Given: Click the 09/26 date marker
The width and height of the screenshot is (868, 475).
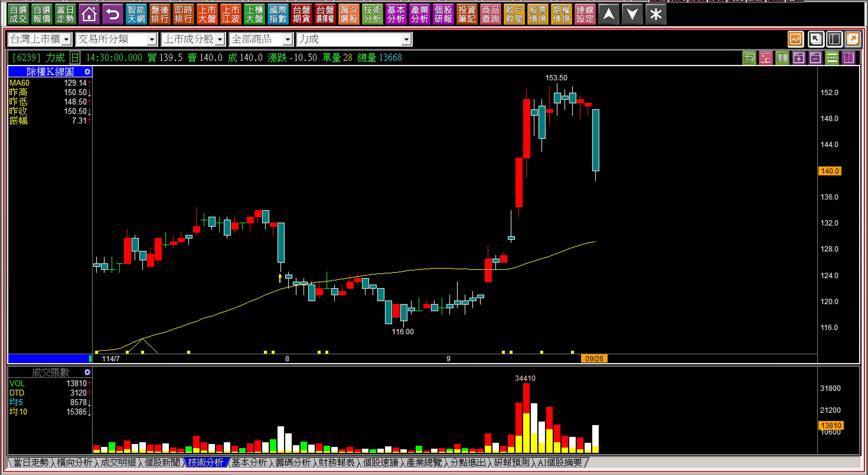Looking at the screenshot, I should click(594, 358).
